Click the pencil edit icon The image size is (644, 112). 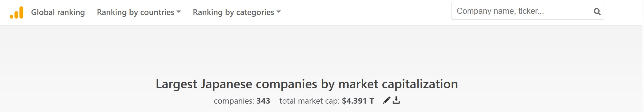(387, 100)
